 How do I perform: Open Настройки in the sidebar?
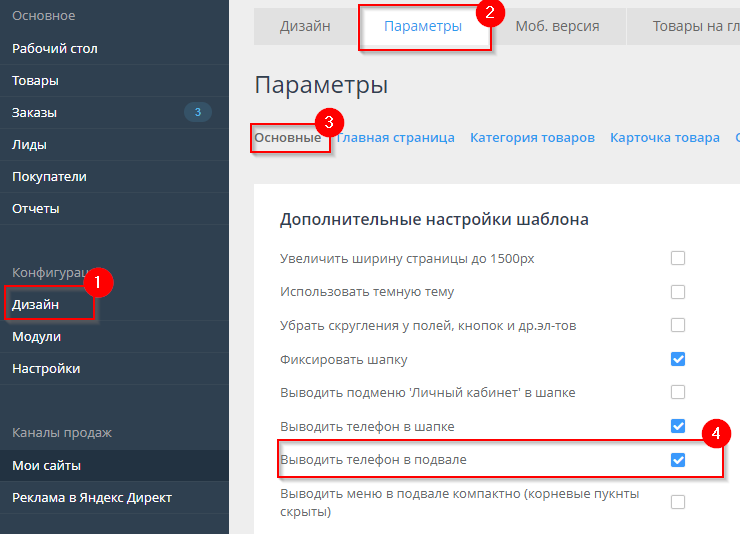[x=46, y=368]
